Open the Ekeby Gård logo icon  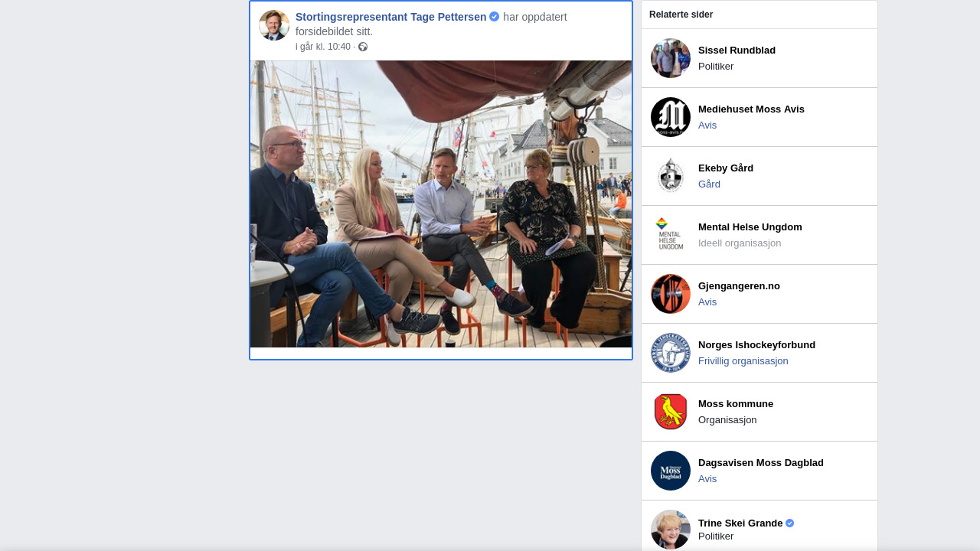click(671, 176)
